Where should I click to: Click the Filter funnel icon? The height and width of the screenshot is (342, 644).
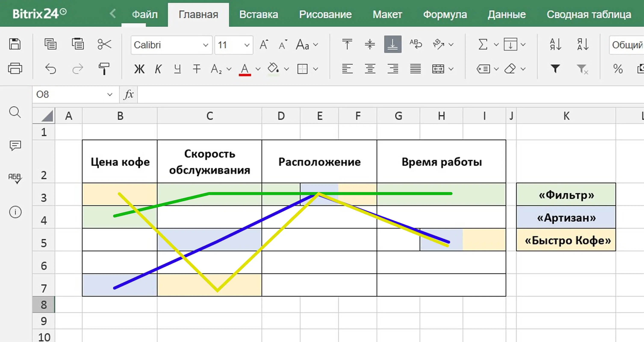(x=555, y=69)
